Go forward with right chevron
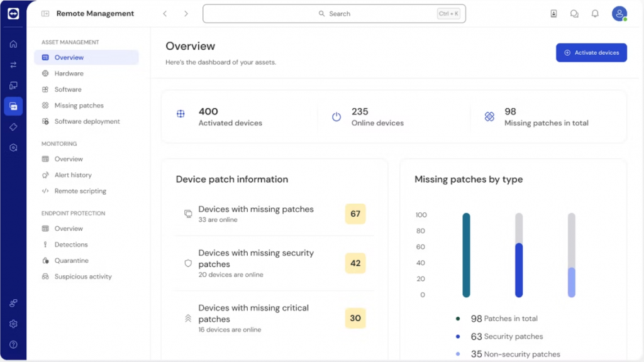 (186, 14)
